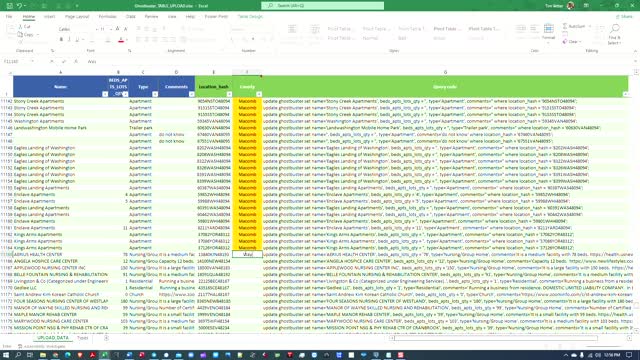The width and height of the screenshot is (640, 360).
Task: Click the Windows Start button
Action: tap(6, 355)
